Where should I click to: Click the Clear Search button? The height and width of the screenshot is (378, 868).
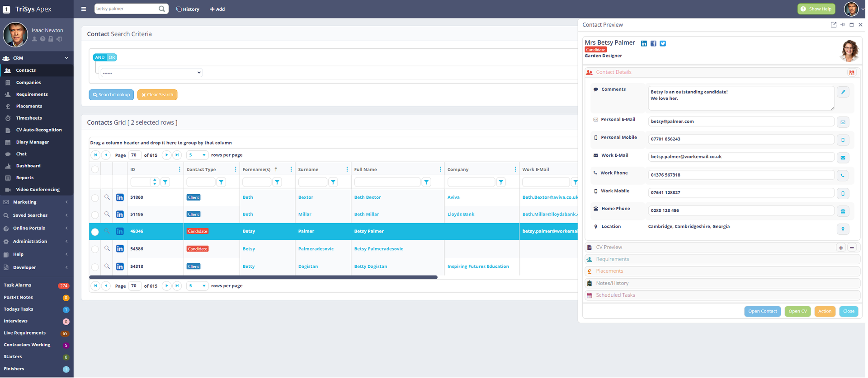157,95
